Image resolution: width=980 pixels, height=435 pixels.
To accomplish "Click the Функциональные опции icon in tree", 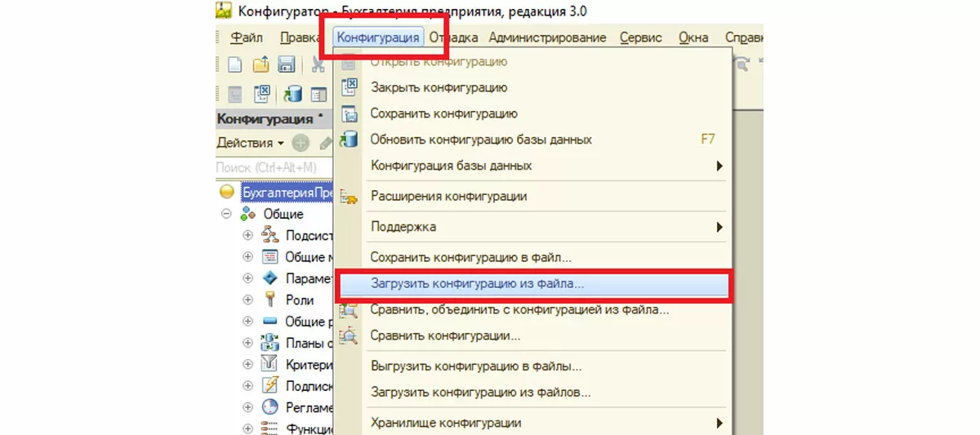I will click(x=270, y=428).
